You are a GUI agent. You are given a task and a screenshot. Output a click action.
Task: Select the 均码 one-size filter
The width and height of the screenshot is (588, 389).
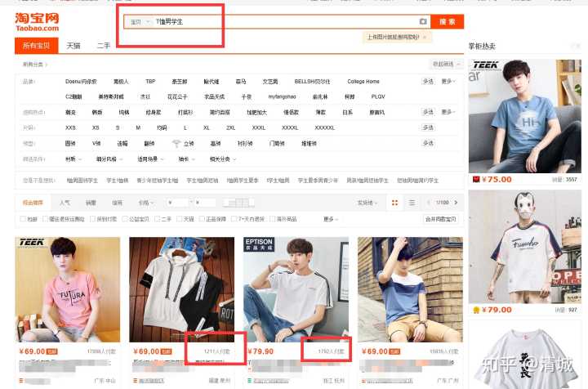pos(162,127)
